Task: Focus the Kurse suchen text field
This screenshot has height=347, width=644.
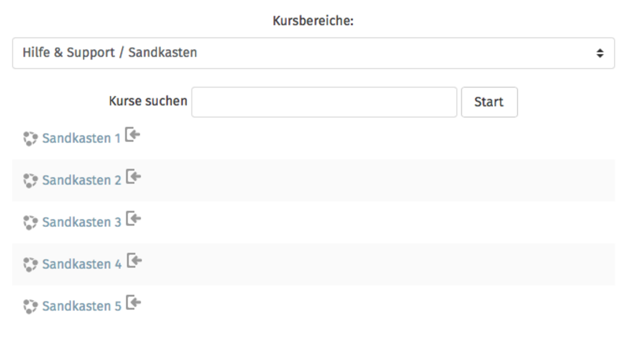Action: pos(324,102)
